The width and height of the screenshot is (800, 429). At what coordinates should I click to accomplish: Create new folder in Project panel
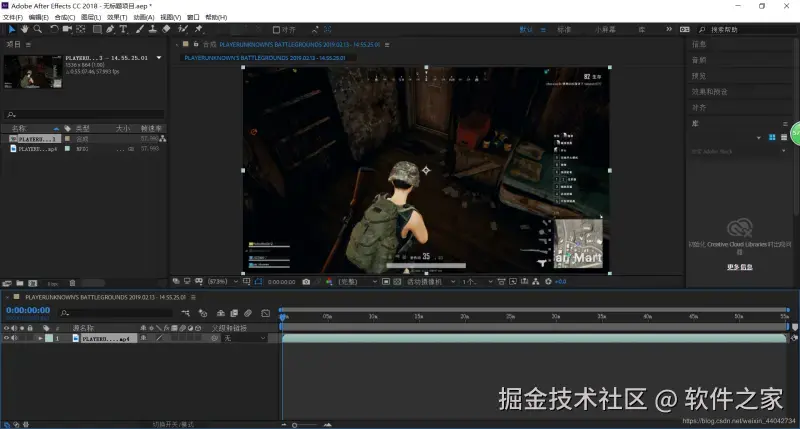[20, 283]
